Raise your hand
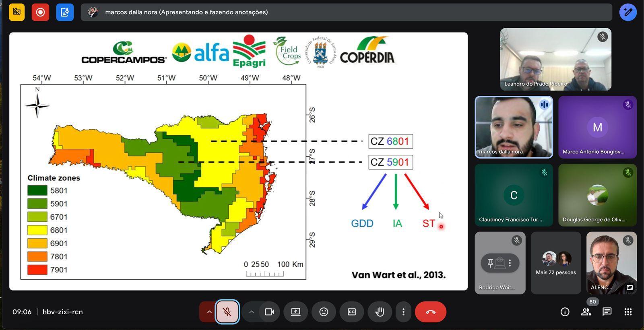 point(380,312)
